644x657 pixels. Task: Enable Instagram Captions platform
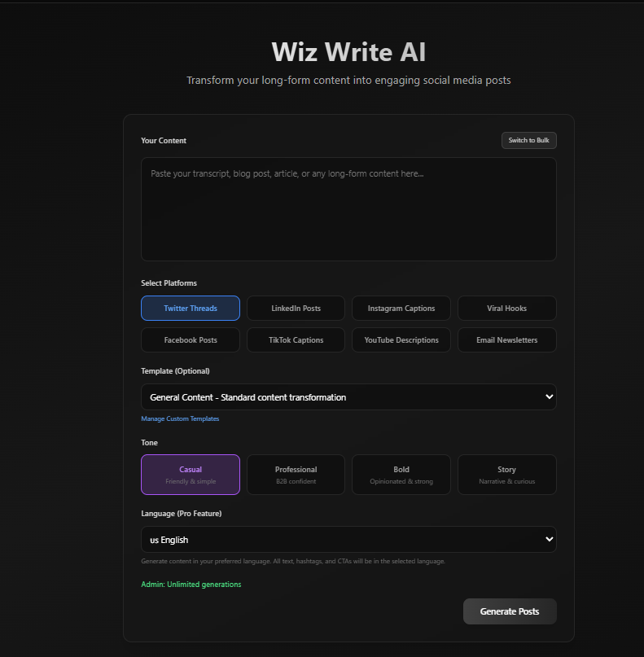401,309
